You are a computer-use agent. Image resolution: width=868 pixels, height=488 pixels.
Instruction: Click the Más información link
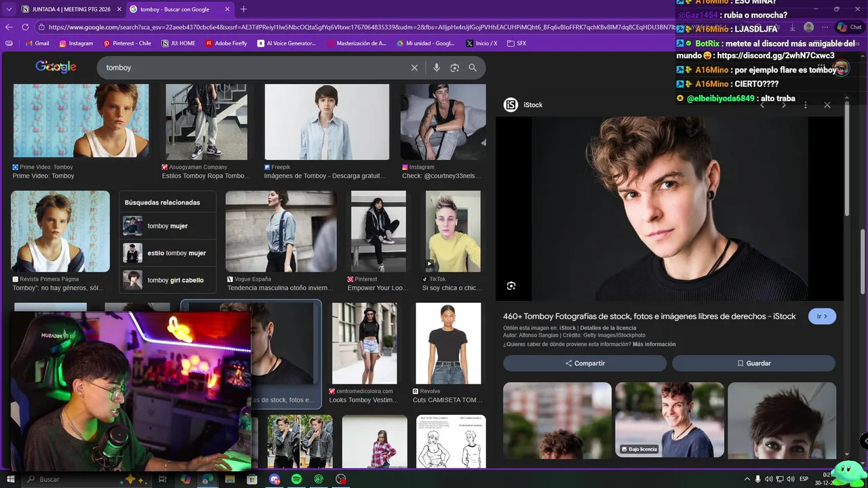[654, 344]
